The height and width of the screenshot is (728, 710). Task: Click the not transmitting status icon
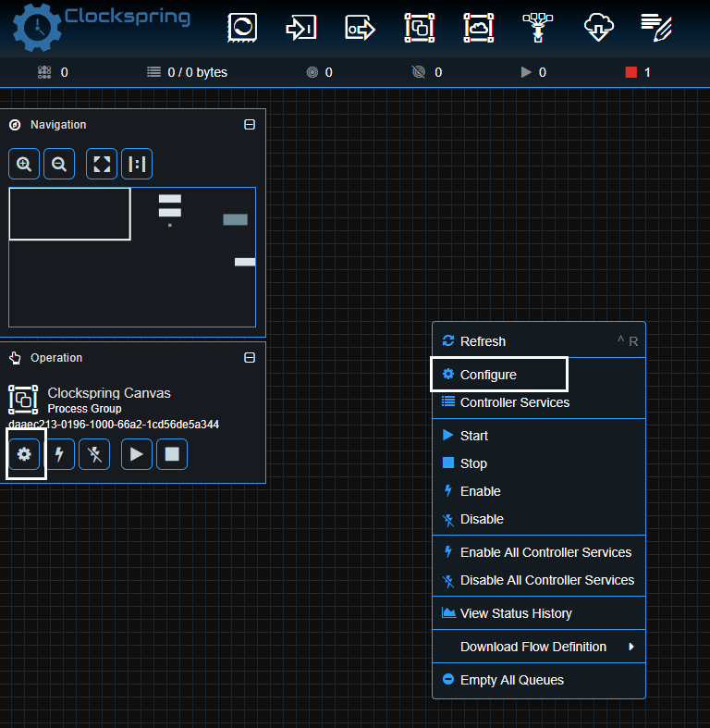point(419,72)
